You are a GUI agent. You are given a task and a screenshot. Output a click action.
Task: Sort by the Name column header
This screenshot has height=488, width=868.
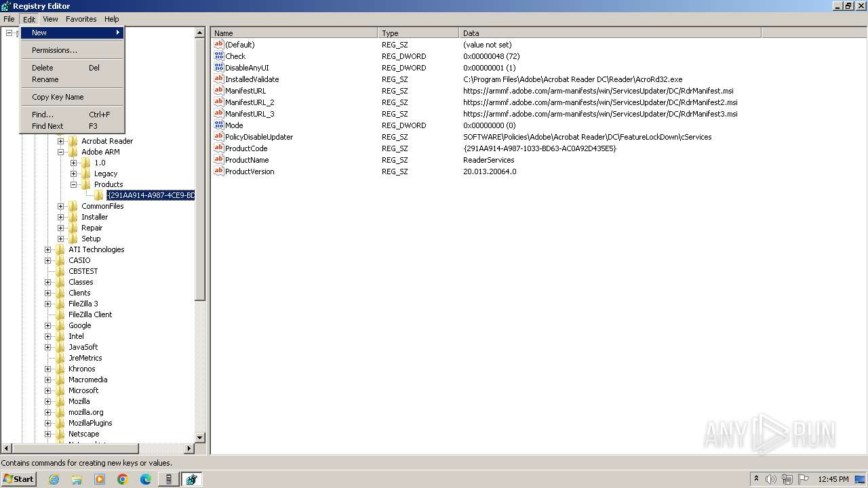(x=294, y=33)
